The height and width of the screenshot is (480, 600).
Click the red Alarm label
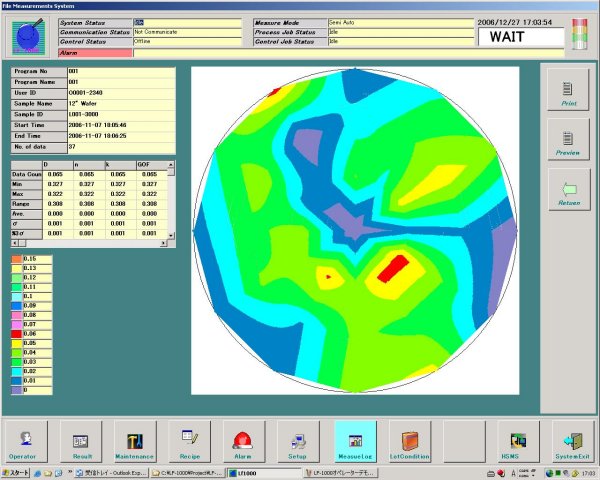pyautogui.click(x=95, y=53)
